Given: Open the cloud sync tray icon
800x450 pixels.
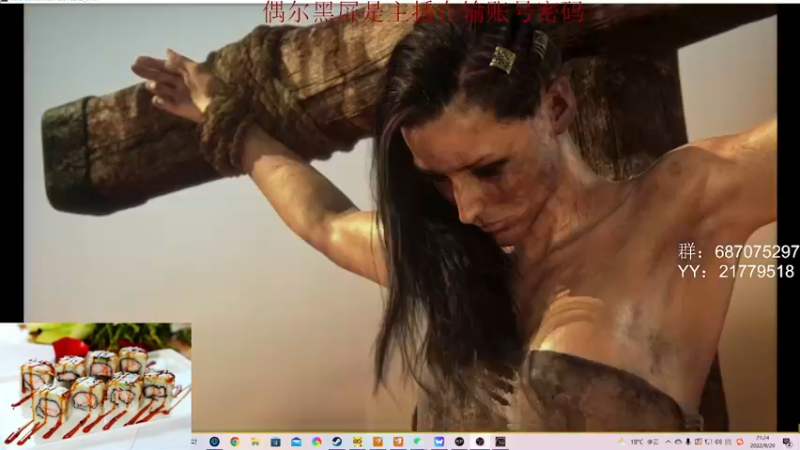Looking at the screenshot, I should [x=679, y=442].
